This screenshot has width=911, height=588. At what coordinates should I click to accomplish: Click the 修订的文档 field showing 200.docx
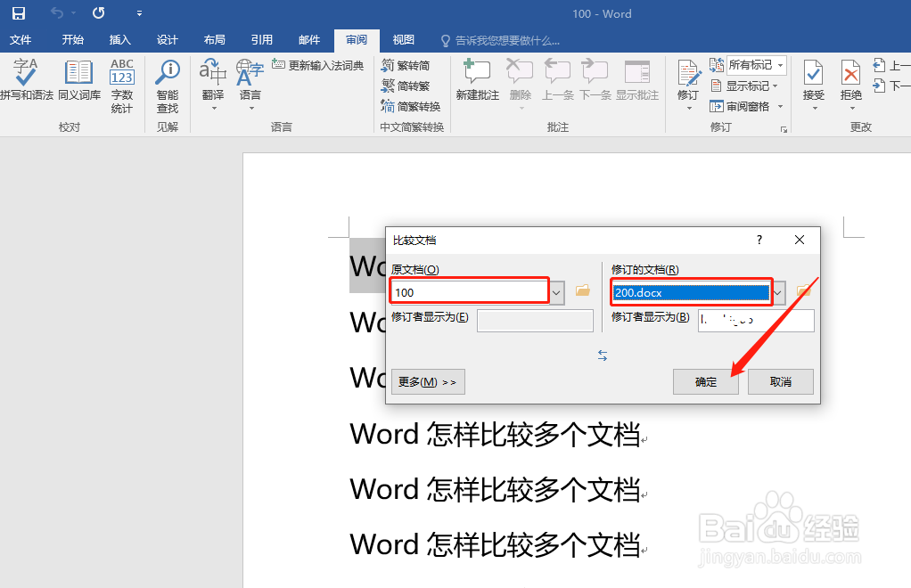691,292
